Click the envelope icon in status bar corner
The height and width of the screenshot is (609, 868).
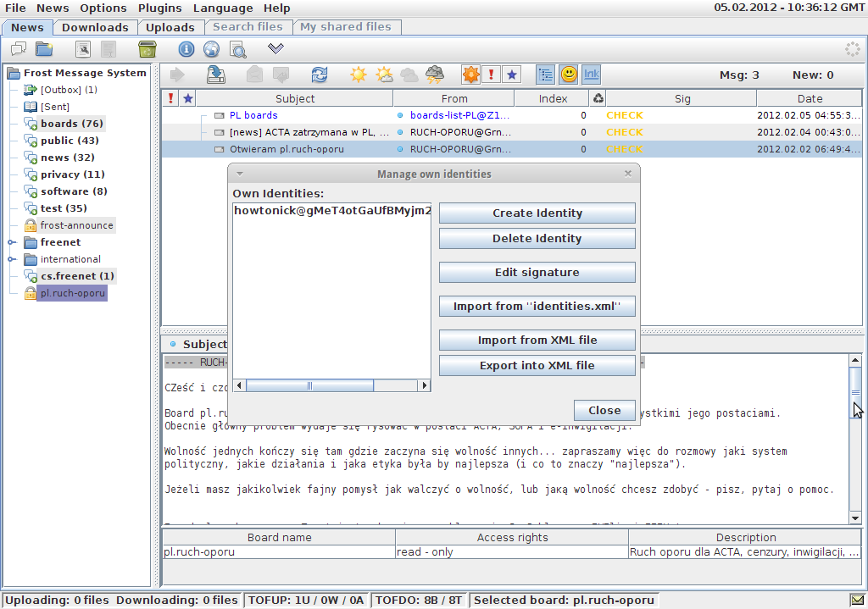click(858, 601)
